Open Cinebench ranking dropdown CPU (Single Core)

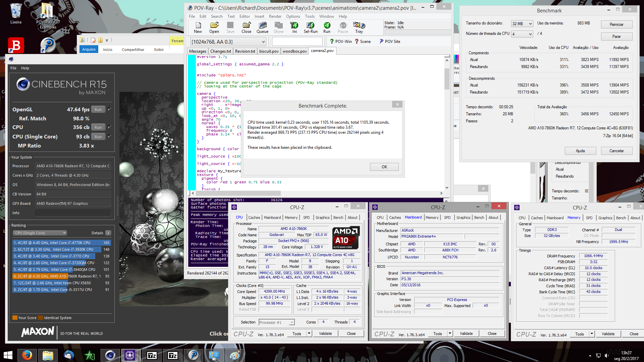pos(40,233)
